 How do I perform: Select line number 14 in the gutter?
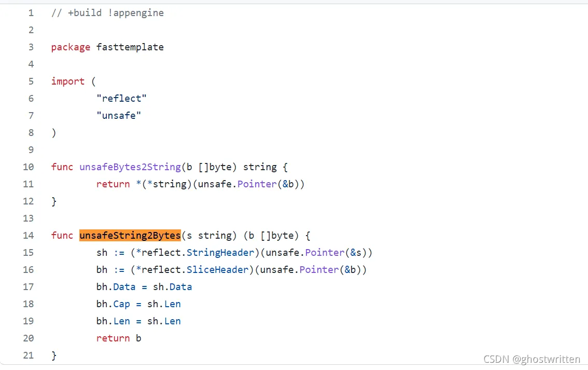tap(28, 236)
